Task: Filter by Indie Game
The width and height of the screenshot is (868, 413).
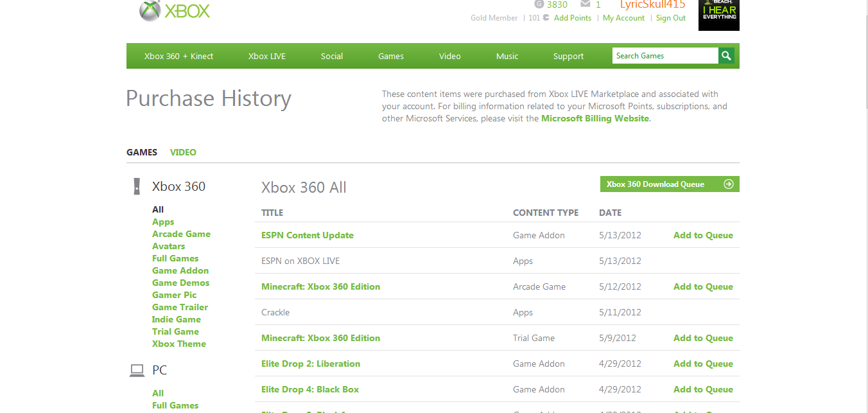Action: [x=177, y=319]
